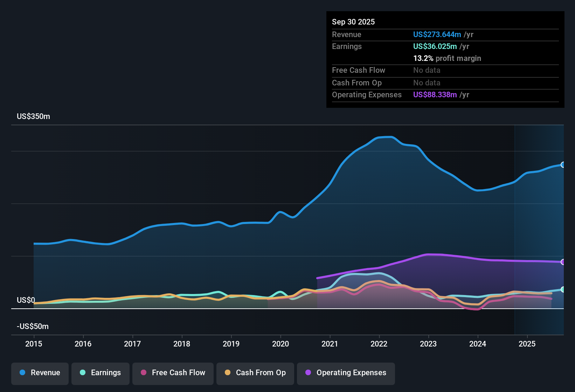Click the US$36.025m earnings value

435,46
